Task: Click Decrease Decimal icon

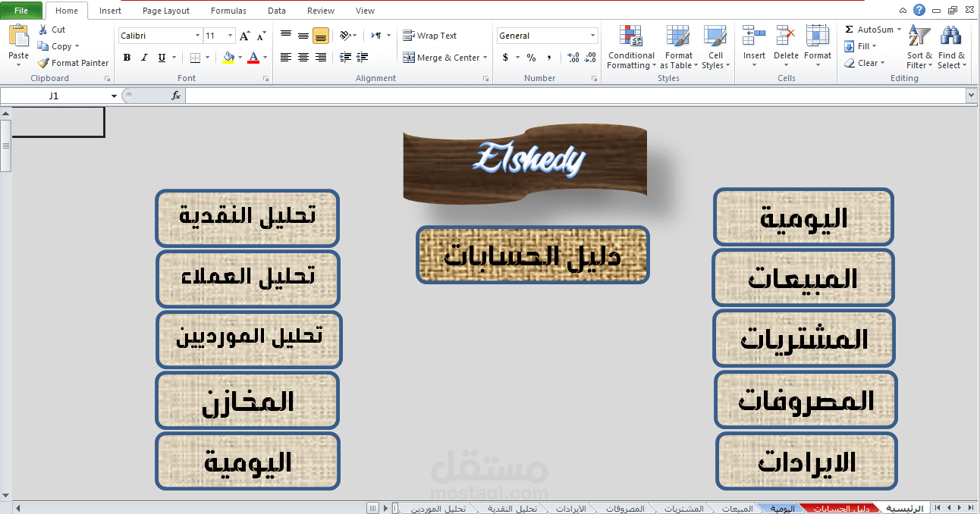Action: coord(590,58)
